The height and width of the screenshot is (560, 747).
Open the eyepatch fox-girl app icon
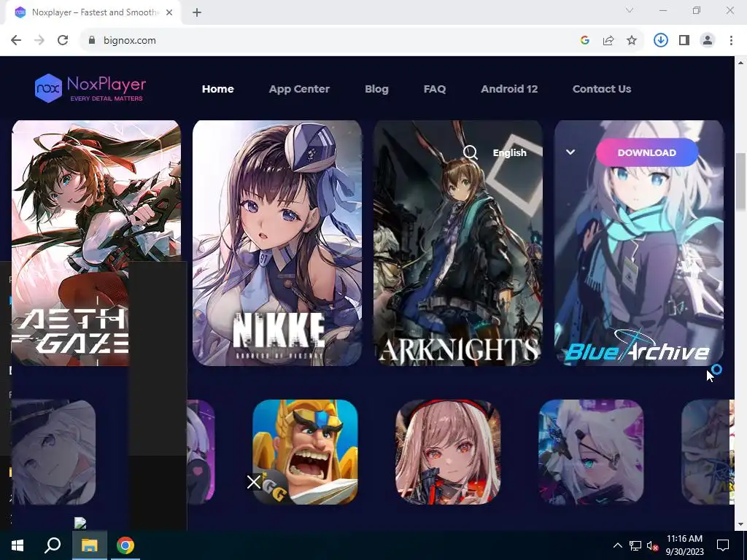click(591, 452)
